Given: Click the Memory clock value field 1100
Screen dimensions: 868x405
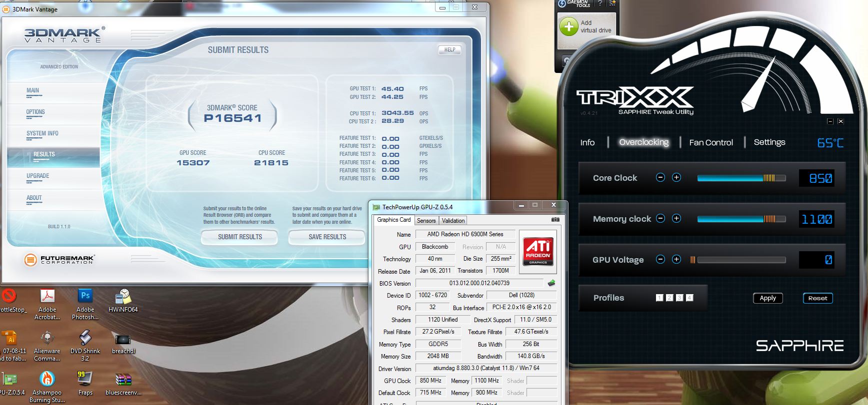Looking at the screenshot, I should pyautogui.click(x=816, y=219).
